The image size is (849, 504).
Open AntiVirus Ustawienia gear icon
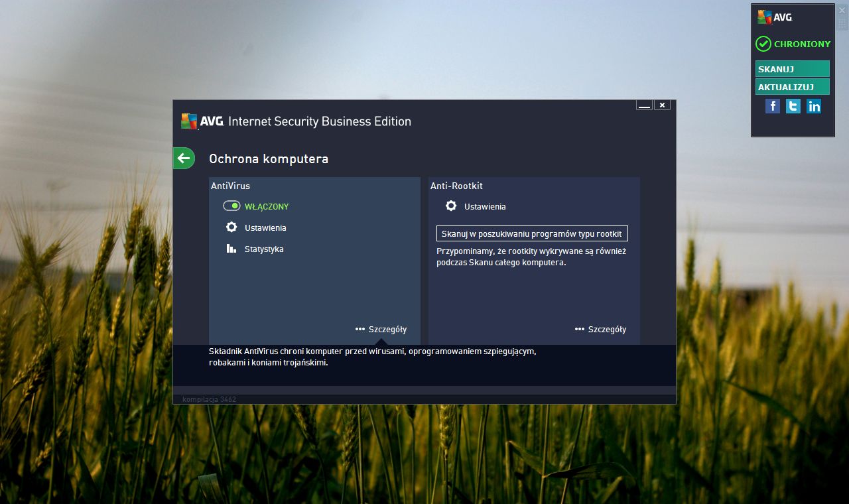(x=231, y=227)
